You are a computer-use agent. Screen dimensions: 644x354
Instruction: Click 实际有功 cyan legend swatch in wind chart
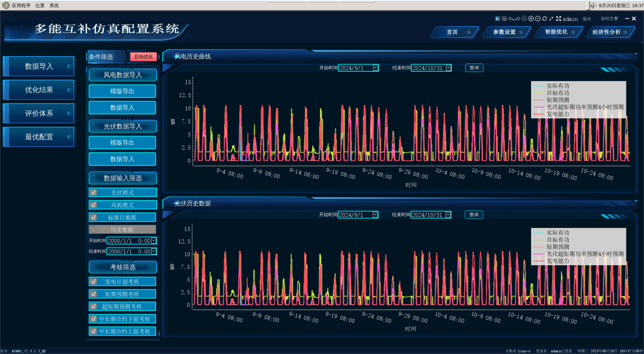pyautogui.click(x=539, y=86)
